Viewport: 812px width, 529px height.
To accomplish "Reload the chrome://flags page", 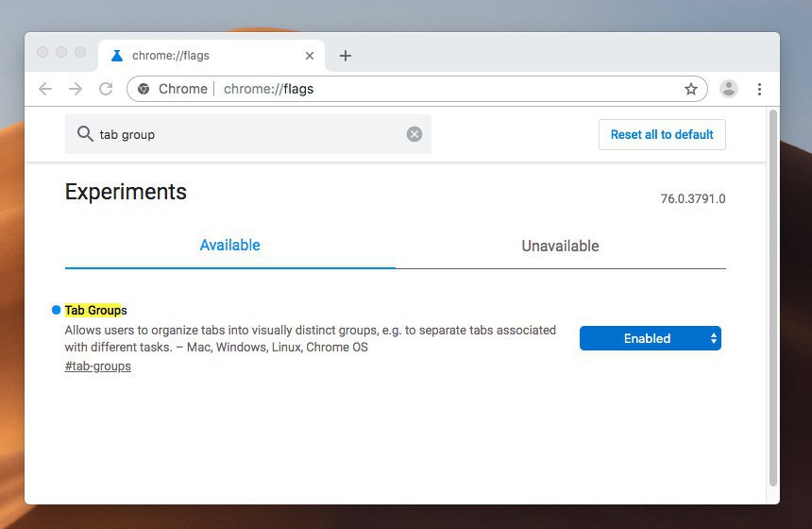I will click(106, 89).
